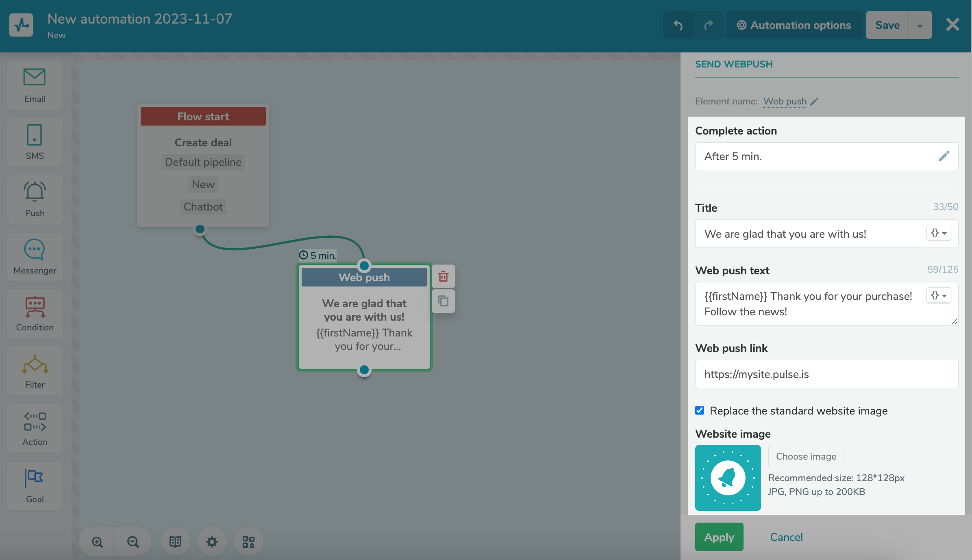
Task: Open Automation options
Action: (794, 25)
